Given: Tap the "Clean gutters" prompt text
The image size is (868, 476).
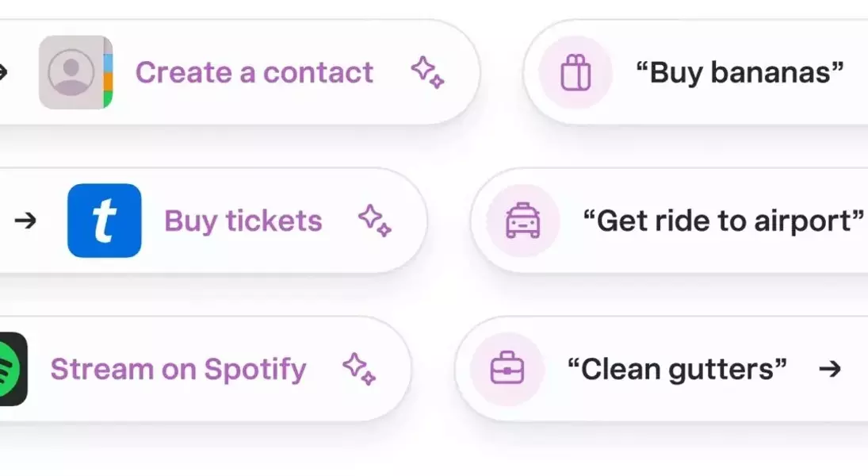Looking at the screenshot, I should pos(677,370).
